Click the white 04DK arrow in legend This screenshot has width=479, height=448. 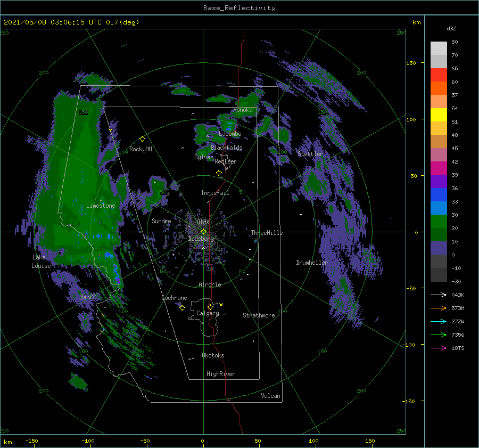pos(439,295)
